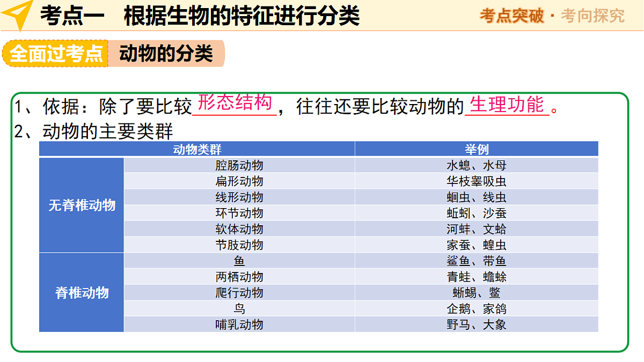
Task: Click the 动物类群 table column header
Action: coord(197,149)
